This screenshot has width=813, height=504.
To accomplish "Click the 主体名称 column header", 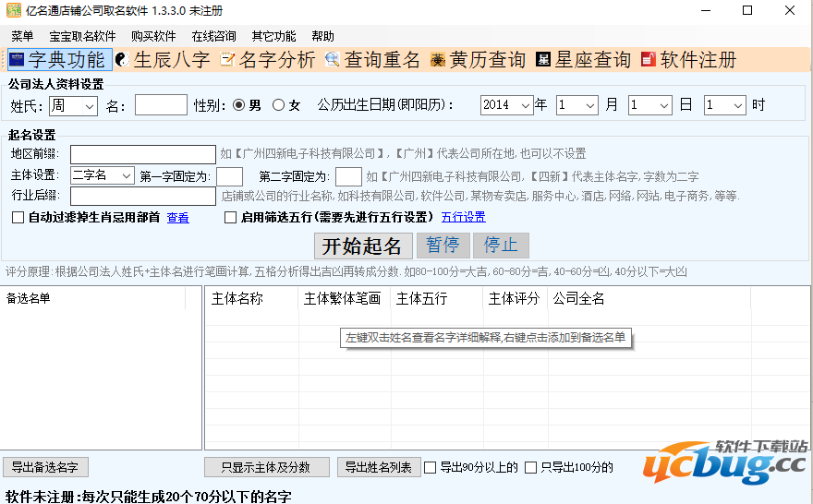I will (x=252, y=298).
